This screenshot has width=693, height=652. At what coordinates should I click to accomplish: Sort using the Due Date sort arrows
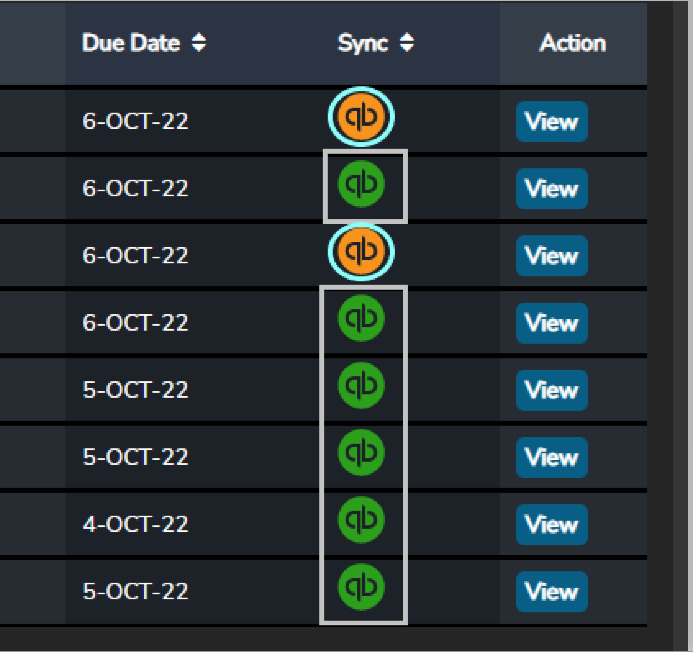(x=200, y=43)
